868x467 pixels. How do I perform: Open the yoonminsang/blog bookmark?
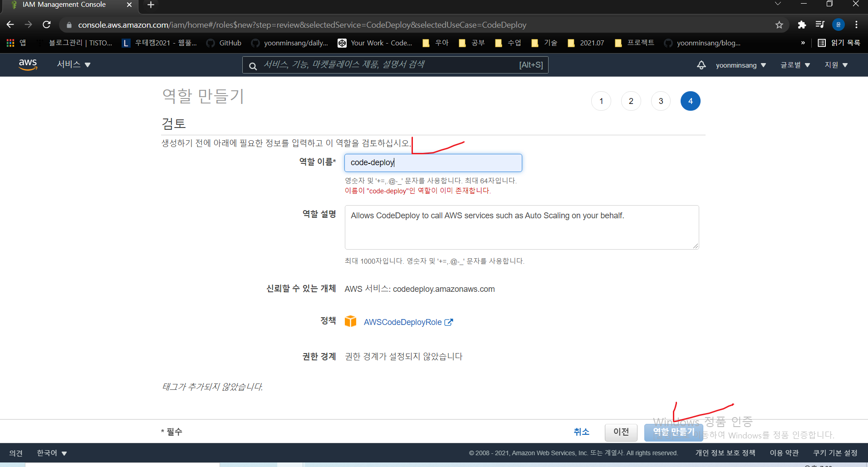click(702, 43)
